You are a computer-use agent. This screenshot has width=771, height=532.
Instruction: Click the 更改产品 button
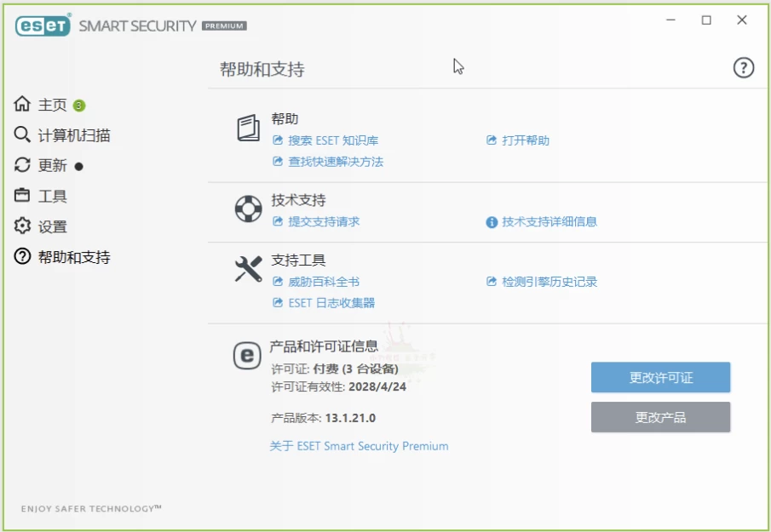[x=660, y=417]
